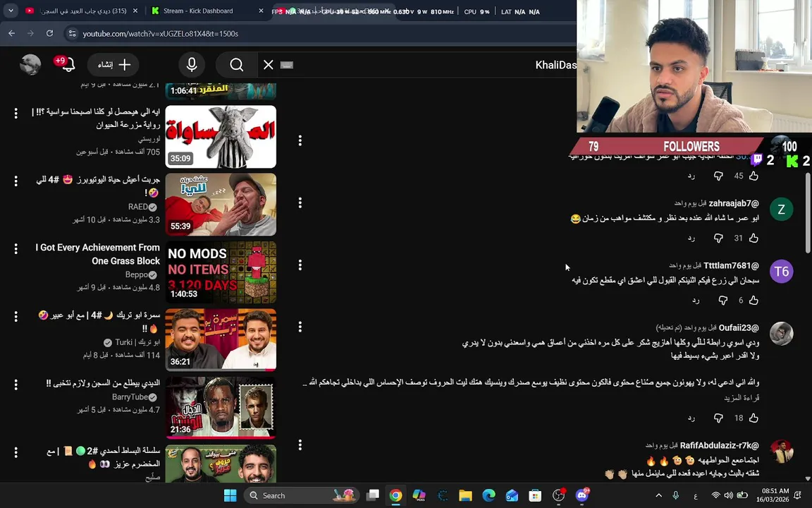Open the tab search dropdown chevron
Screen dimensions: 812x508
point(11,11)
